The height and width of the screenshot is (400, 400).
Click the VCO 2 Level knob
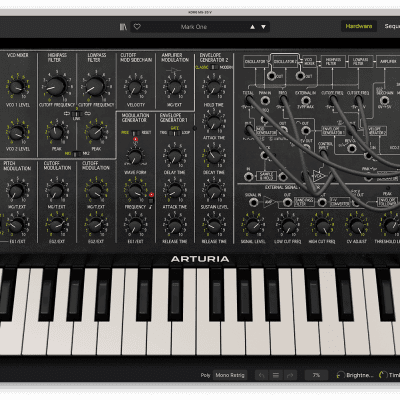(x=17, y=133)
